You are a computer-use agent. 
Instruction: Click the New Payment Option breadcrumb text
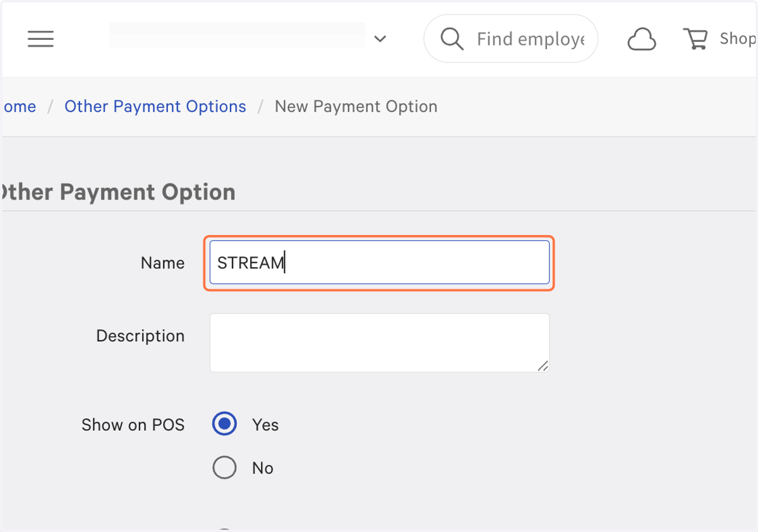point(356,106)
